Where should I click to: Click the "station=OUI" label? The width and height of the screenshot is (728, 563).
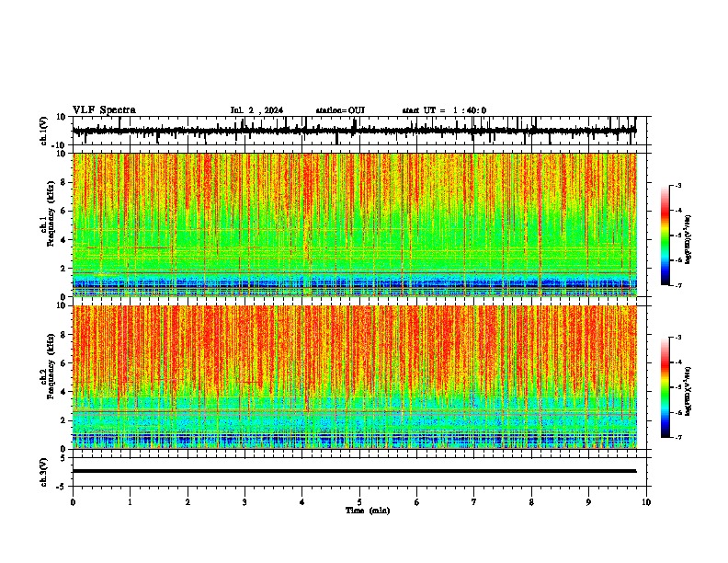340,110
